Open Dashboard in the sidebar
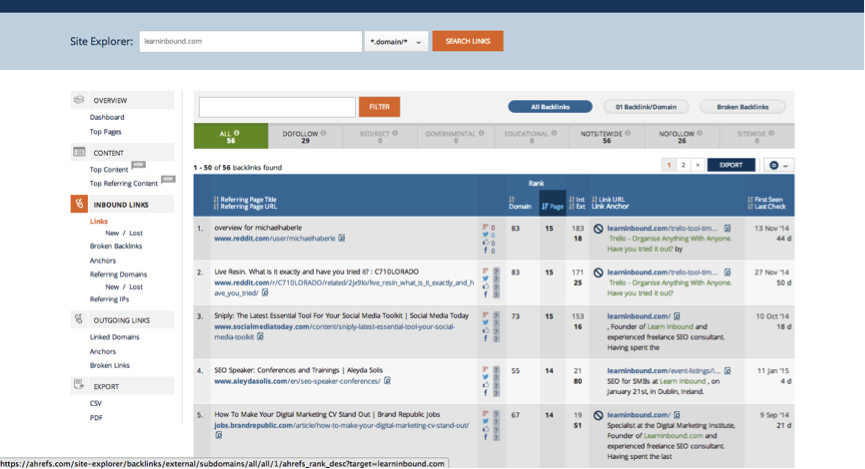The image size is (865, 469). pos(107,117)
